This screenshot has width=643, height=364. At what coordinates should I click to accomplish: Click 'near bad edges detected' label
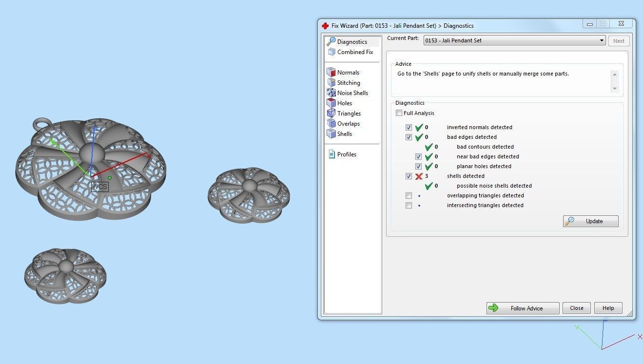coord(487,156)
